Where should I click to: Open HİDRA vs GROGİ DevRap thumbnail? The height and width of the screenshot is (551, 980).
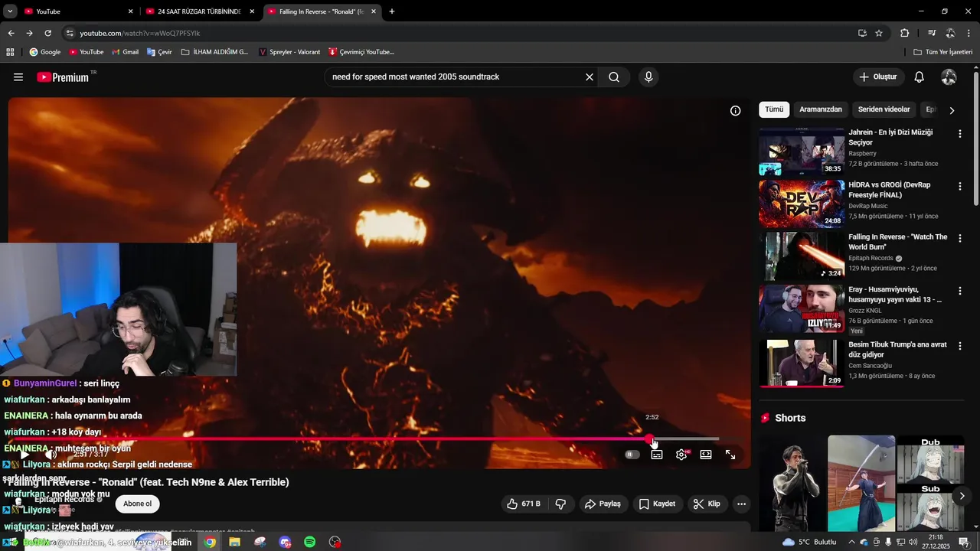pyautogui.click(x=802, y=204)
